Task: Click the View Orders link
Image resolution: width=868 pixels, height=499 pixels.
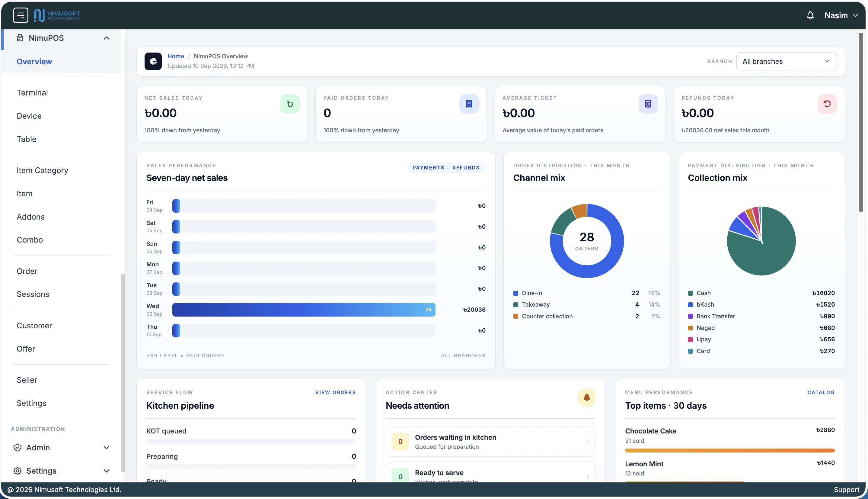Action: pos(335,392)
